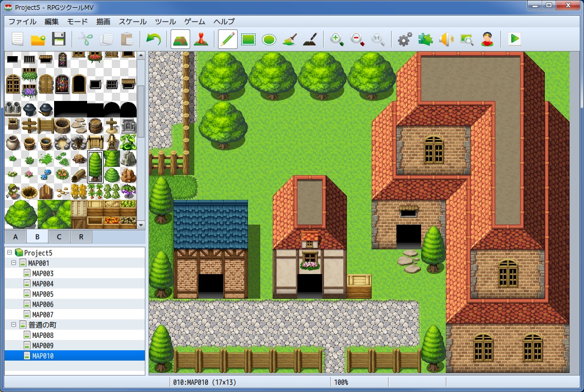584x392 pixels.
Task: Select the Ellipse drawing tool
Action: (x=269, y=39)
